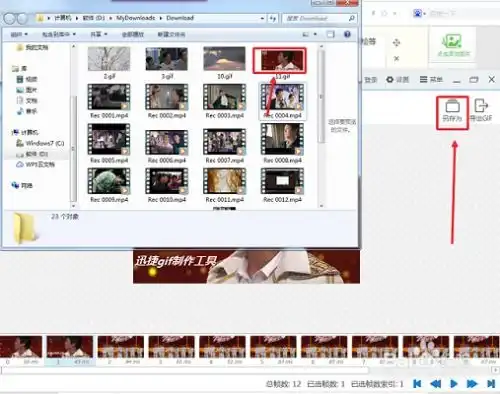This screenshot has height=394, width=500.
Task: Open the view options dropdown arrow
Action: click(315, 34)
